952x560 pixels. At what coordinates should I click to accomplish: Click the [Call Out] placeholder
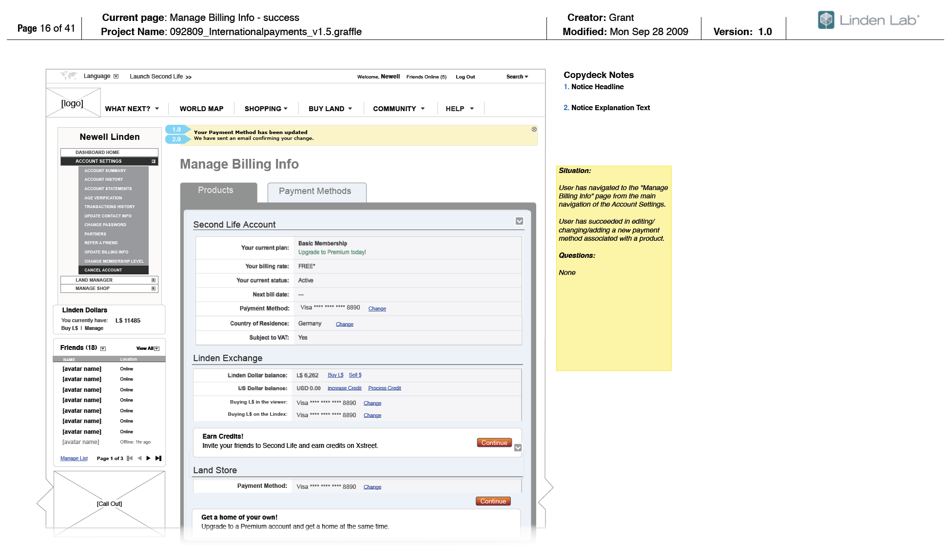(x=109, y=503)
